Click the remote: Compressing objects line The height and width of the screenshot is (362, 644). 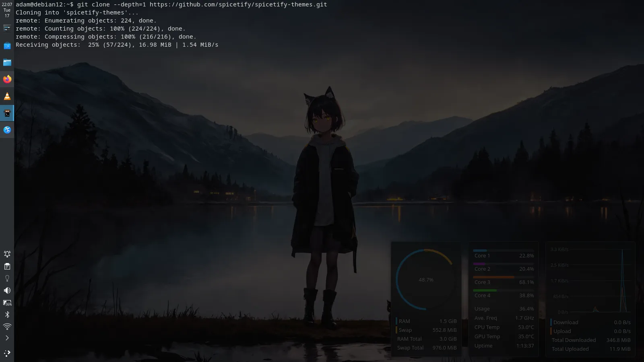click(106, 37)
